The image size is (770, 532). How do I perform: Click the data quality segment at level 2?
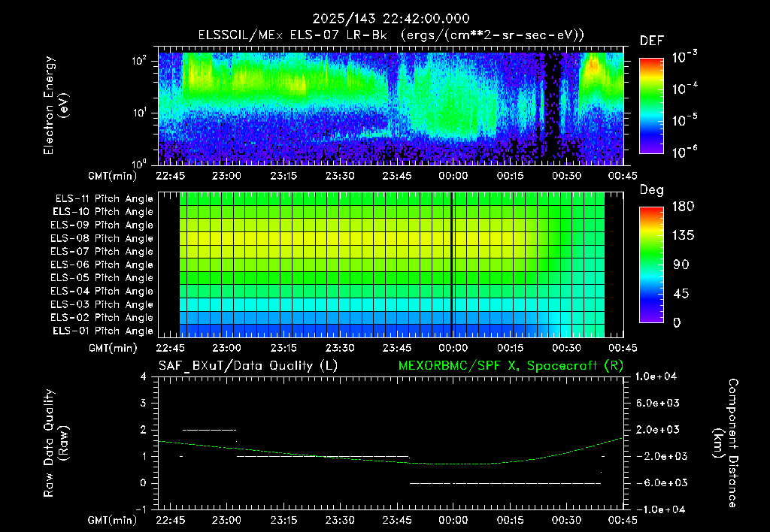(x=209, y=430)
